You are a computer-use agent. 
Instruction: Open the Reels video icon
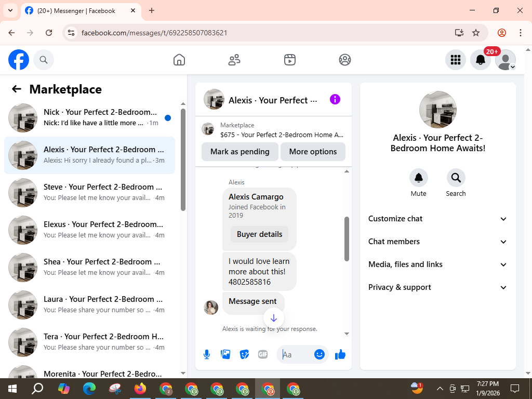[290, 60]
